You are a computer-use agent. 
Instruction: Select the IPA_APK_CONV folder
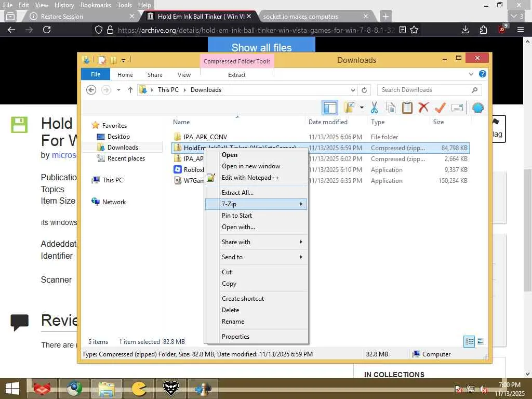pos(205,137)
